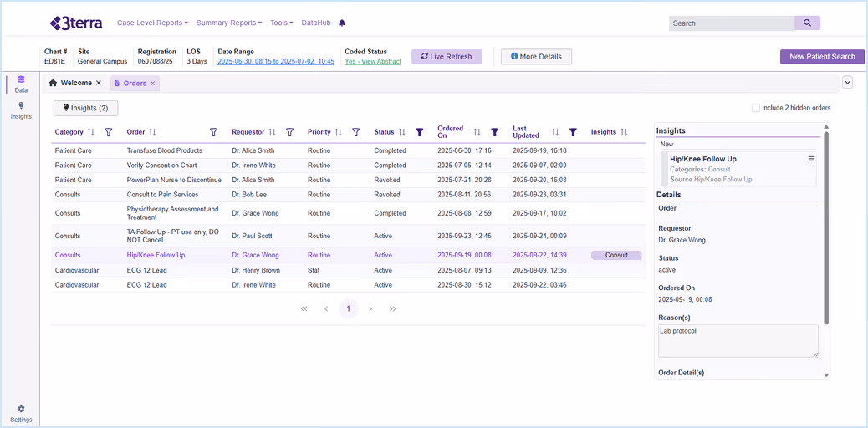Viewport: 868px width, 428px height.
Task: Select Consult to Pain Services order
Action: point(348,194)
